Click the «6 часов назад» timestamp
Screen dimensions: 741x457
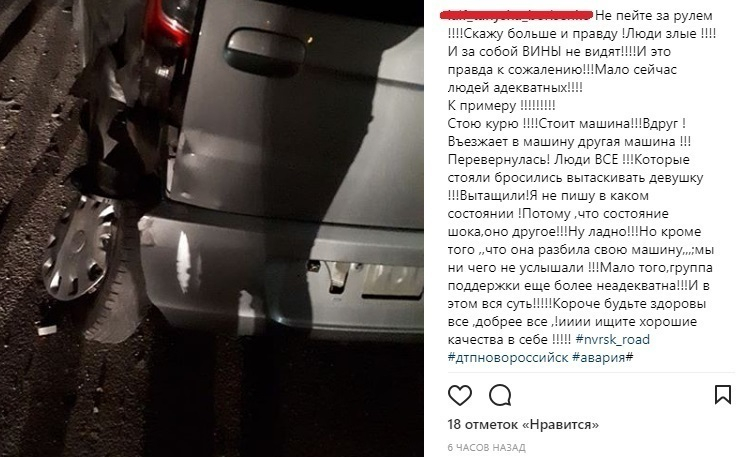pyautogui.click(x=486, y=447)
